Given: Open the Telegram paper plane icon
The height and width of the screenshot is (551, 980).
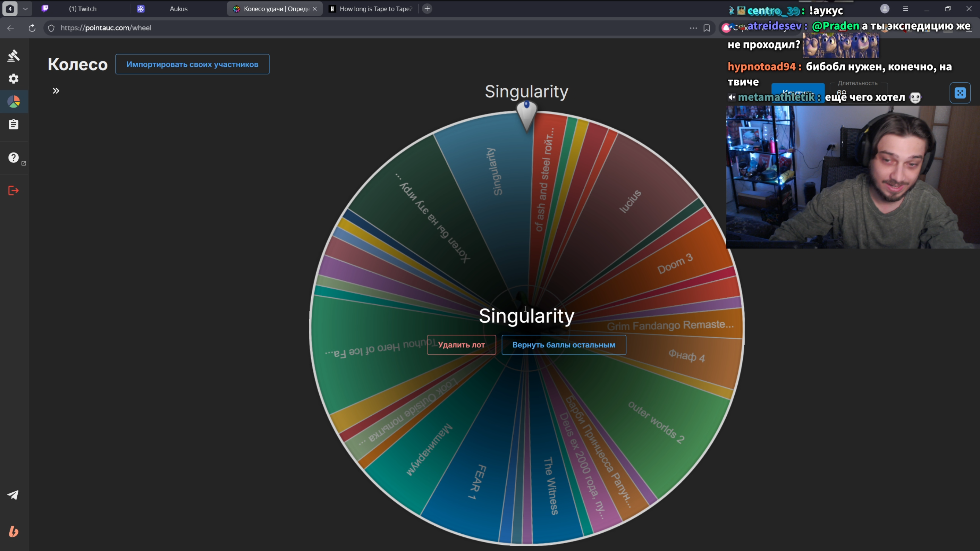Looking at the screenshot, I should coord(13,495).
